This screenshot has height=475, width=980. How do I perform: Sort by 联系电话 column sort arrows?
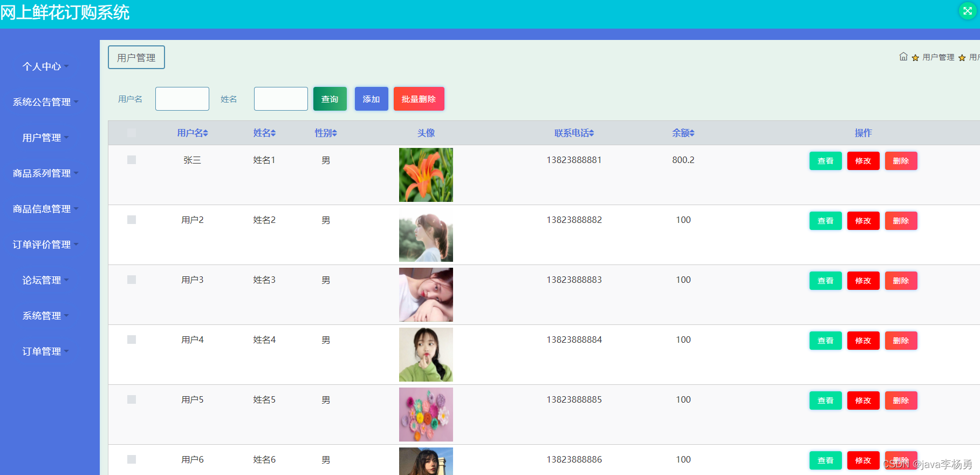[x=592, y=133]
